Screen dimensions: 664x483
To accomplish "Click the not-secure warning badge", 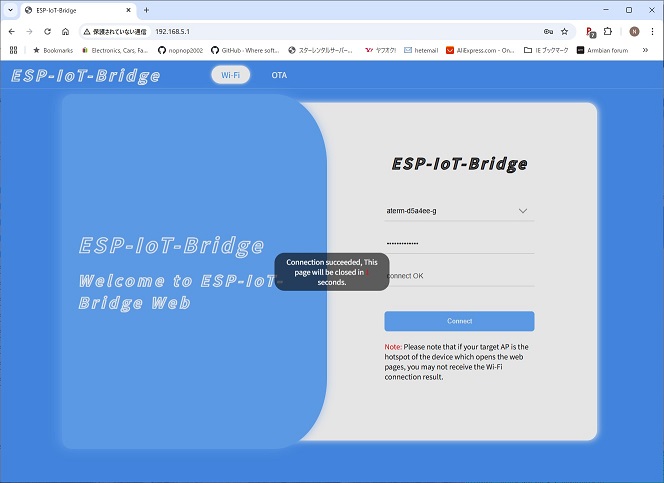I will click(x=115, y=32).
